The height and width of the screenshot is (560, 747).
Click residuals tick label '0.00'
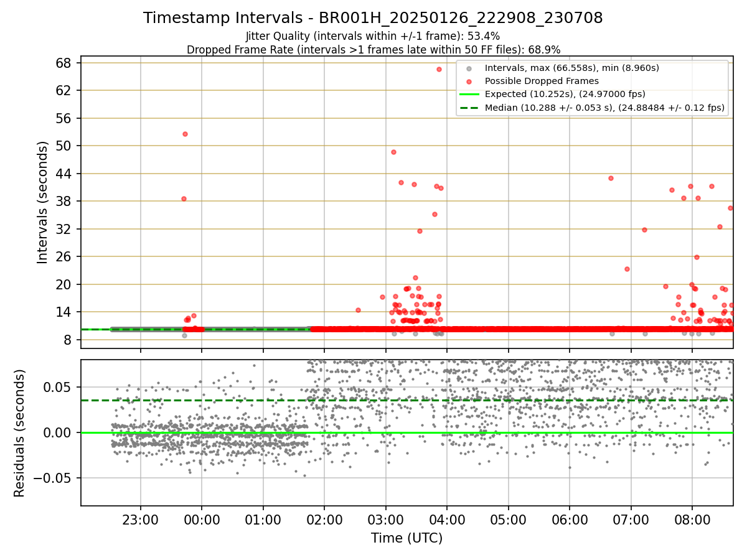point(59,432)
